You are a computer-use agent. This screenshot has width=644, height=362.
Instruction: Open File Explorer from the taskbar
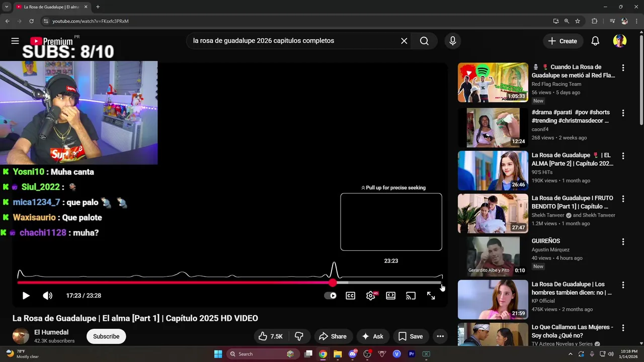tap(338, 354)
